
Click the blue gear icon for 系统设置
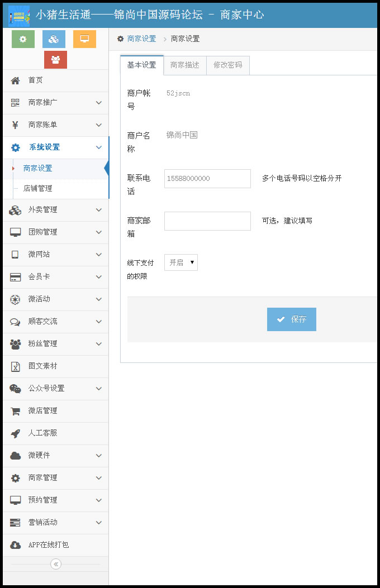(16, 147)
